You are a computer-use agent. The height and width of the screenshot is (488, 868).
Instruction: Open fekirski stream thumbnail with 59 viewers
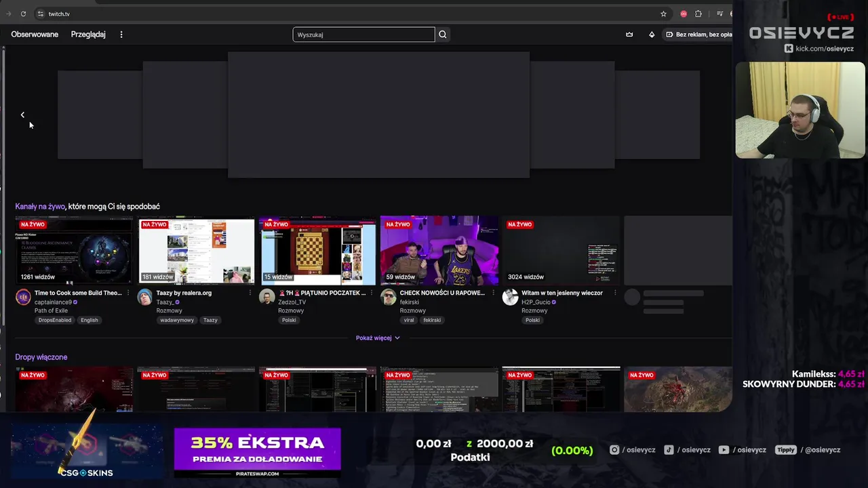(439, 250)
